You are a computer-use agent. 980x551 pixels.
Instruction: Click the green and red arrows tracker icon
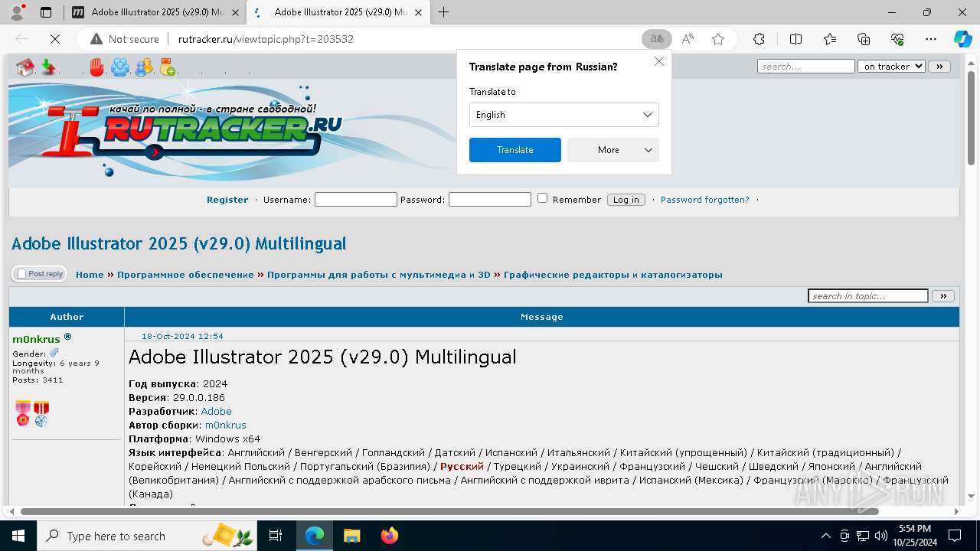[48, 67]
